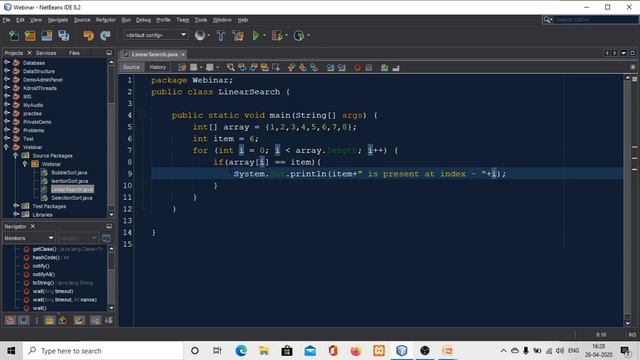Click the Find Selection magnifier icon
This screenshot has width=640, height=360.
231,67
